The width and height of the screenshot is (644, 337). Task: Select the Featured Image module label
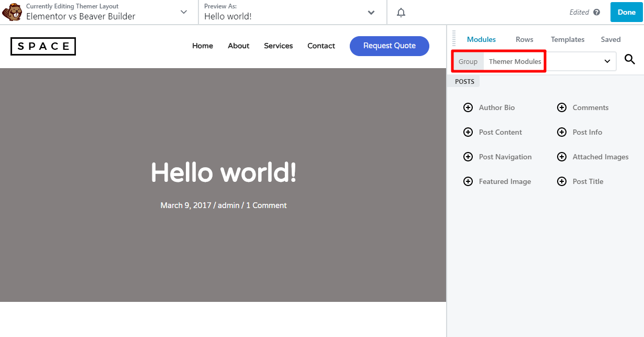[505, 181]
